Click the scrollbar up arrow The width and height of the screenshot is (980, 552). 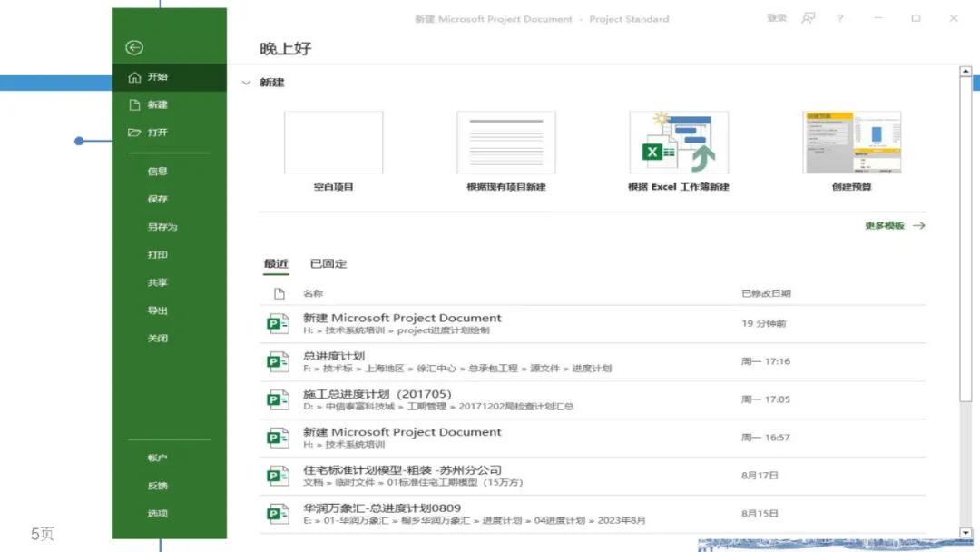(965, 71)
